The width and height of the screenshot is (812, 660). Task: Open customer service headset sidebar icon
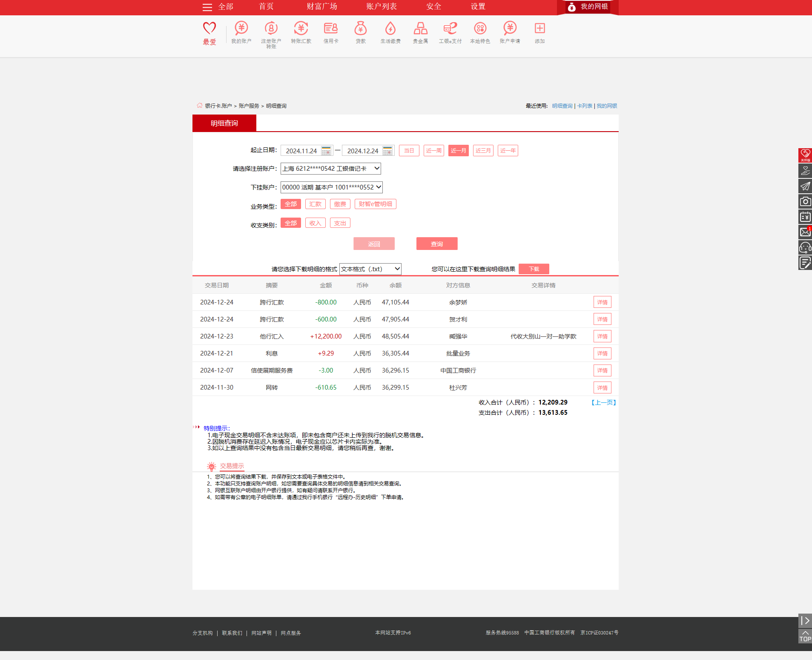[x=805, y=247]
